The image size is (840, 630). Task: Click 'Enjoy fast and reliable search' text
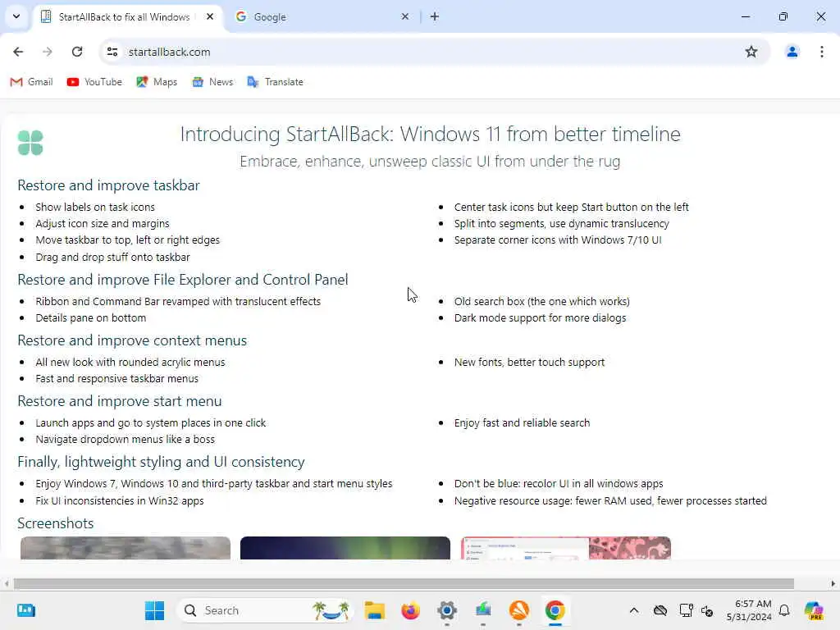click(522, 423)
